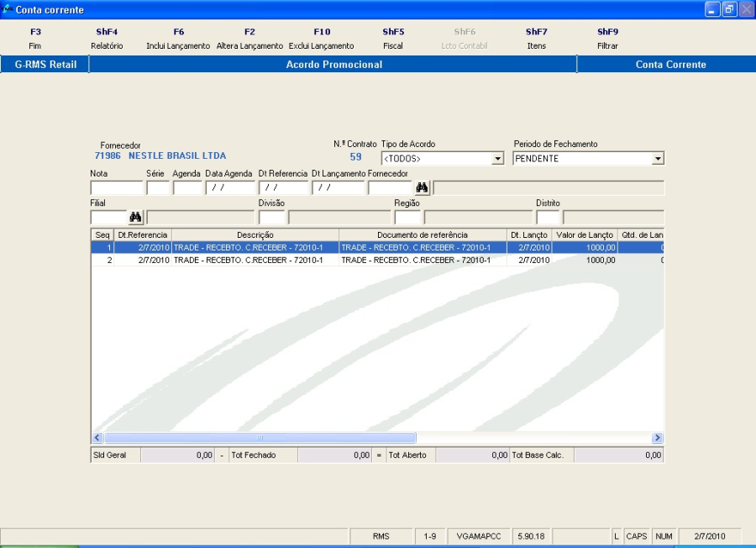This screenshot has height=548, width=756.
Task: Click the Nota input field
Action: click(x=117, y=187)
